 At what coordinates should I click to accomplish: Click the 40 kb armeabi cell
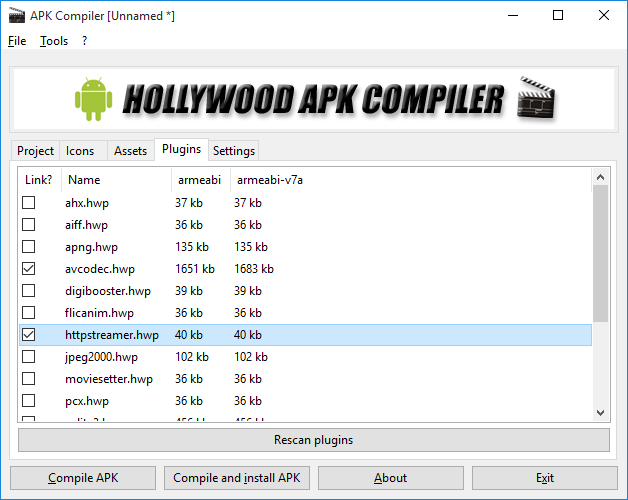[189, 335]
